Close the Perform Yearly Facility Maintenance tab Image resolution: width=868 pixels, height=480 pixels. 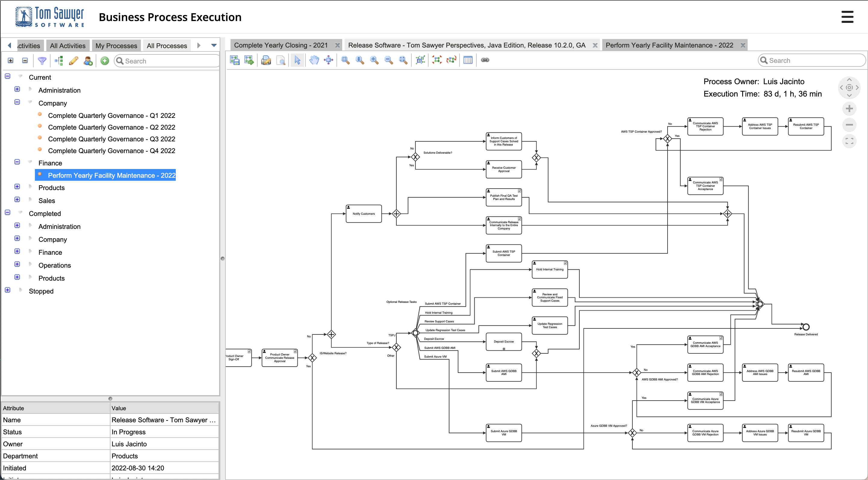(743, 45)
